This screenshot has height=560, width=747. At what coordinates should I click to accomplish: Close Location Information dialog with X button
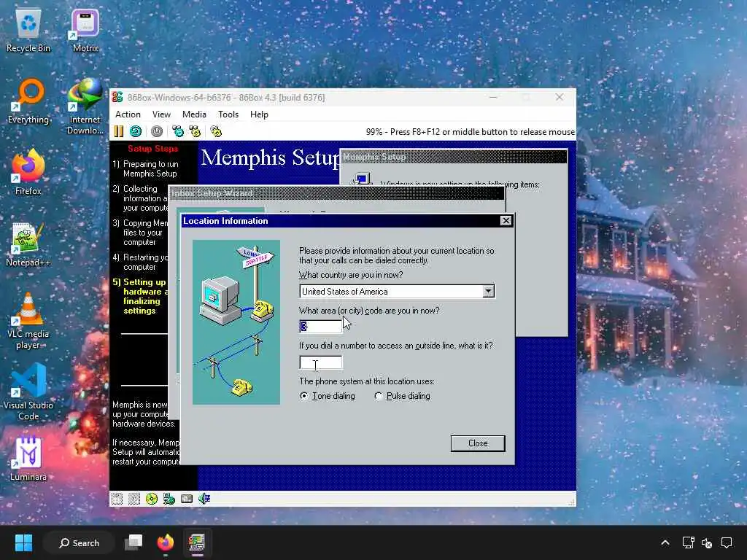click(x=506, y=220)
